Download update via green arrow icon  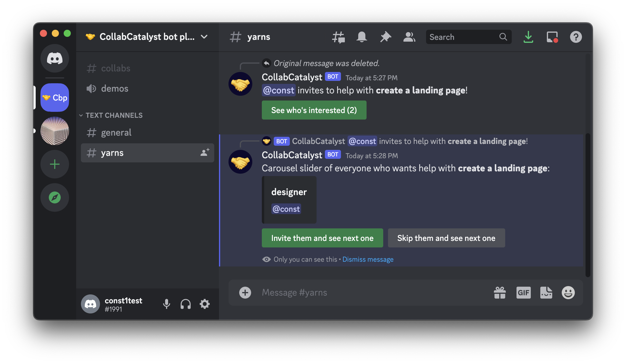(x=528, y=37)
